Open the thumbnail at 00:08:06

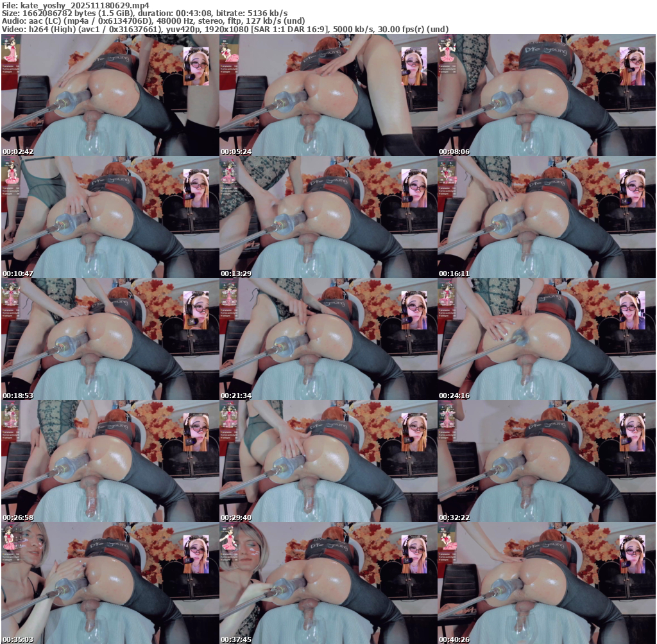546,95
